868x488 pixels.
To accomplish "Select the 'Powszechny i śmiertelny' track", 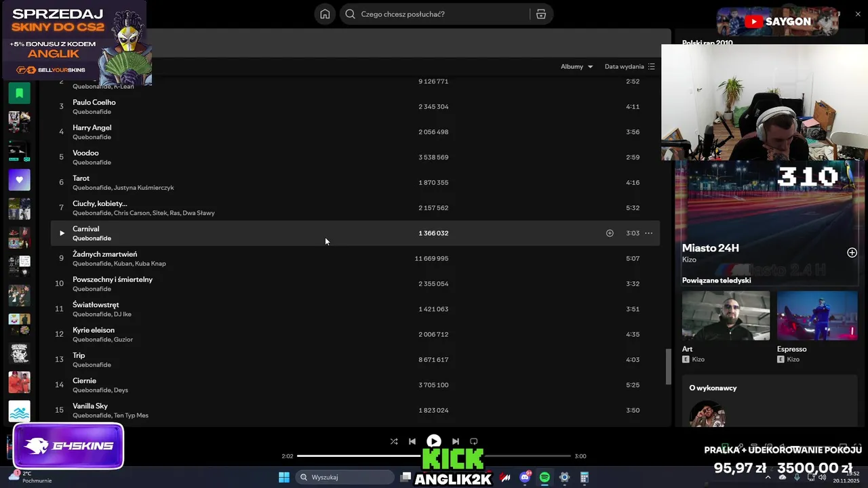I will coord(355,283).
